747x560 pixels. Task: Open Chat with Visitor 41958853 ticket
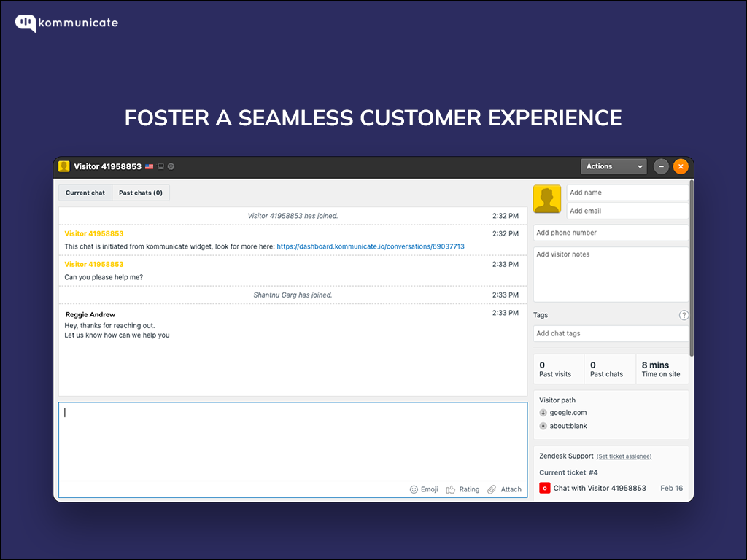pyautogui.click(x=600, y=488)
